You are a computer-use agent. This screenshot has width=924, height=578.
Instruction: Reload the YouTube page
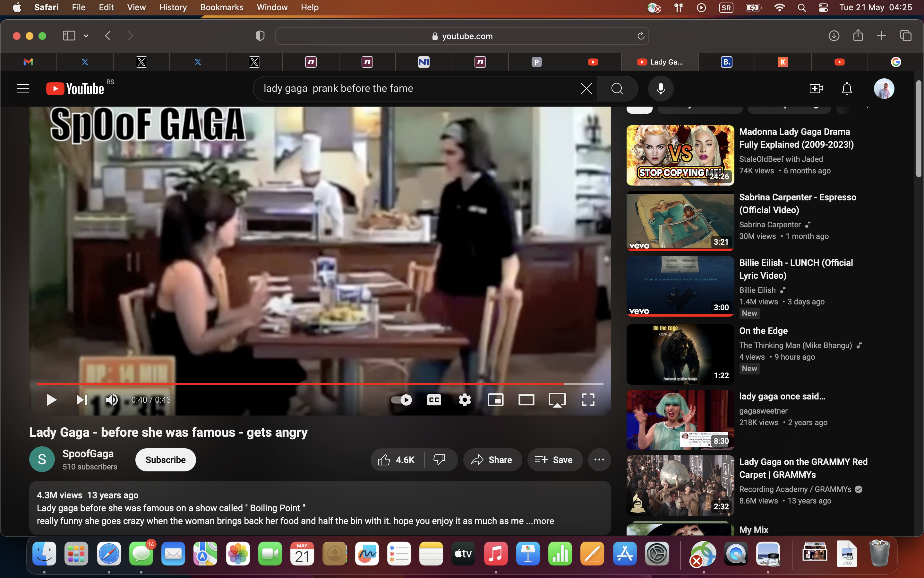tap(641, 36)
